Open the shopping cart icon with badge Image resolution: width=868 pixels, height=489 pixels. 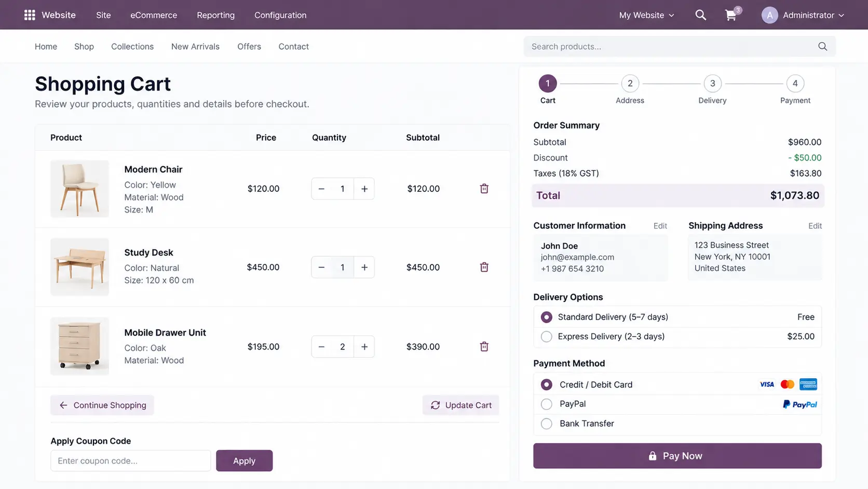tap(731, 15)
